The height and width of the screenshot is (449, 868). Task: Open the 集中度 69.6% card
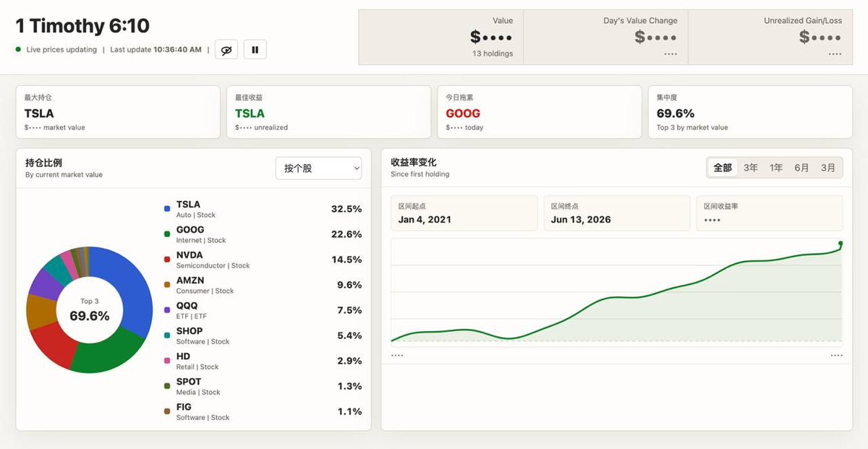[x=750, y=112]
